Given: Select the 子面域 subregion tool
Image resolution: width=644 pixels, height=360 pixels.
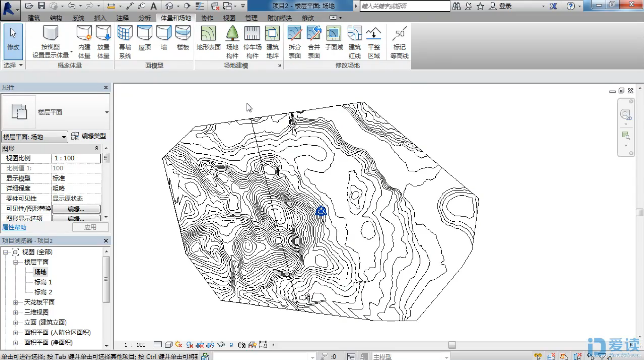Looking at the screenshot, I should (x=334, y=38).
